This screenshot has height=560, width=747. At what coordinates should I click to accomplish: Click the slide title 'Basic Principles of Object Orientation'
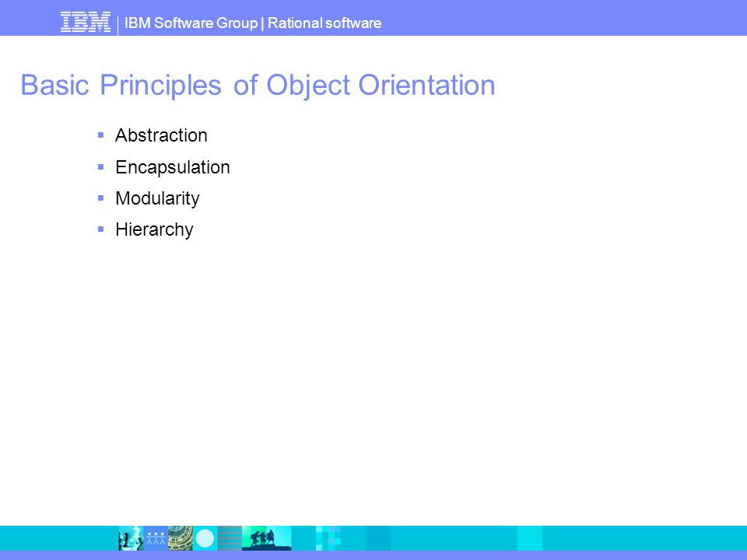(258, 86)
